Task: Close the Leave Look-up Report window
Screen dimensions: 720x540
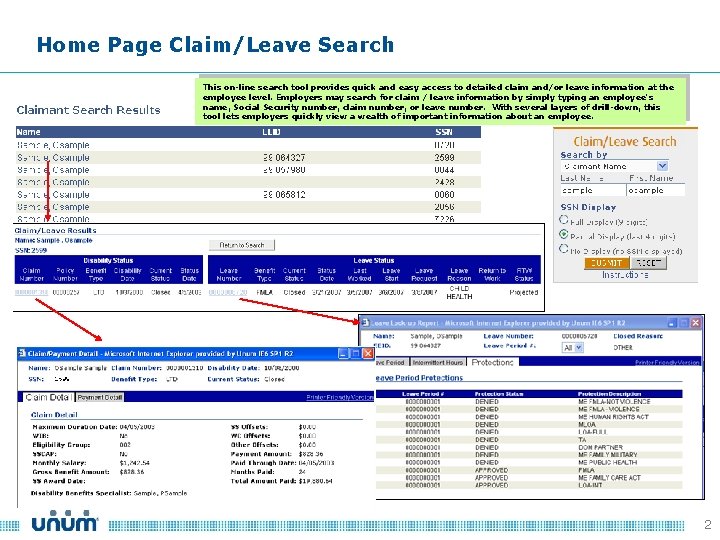Action: (x=696, y=323)
